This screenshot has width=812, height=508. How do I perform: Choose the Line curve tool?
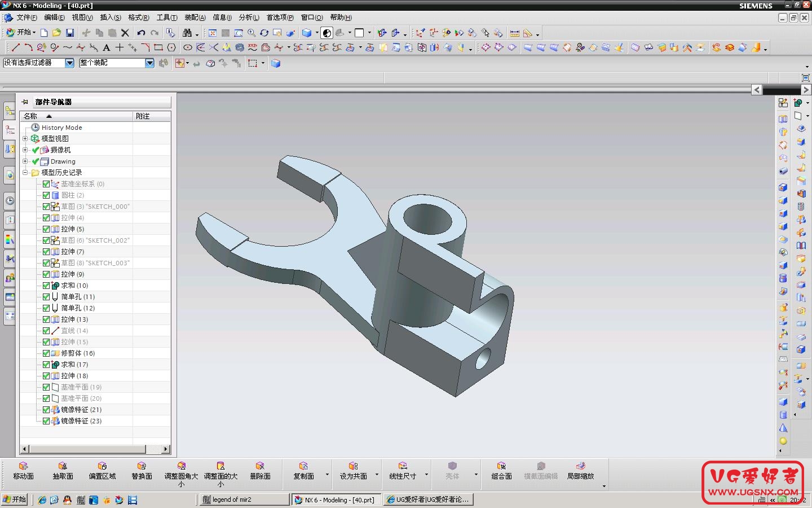[15, 47]
